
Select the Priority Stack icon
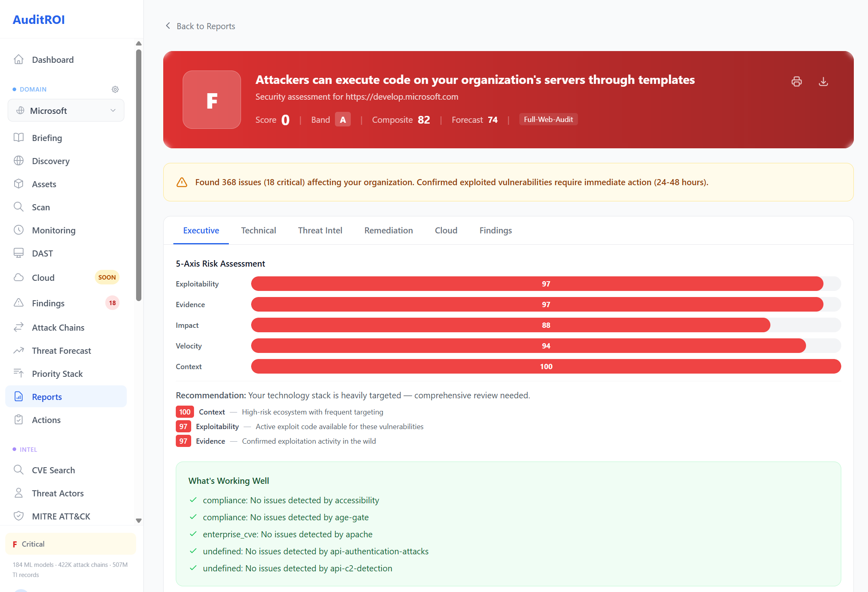[19, 373]
